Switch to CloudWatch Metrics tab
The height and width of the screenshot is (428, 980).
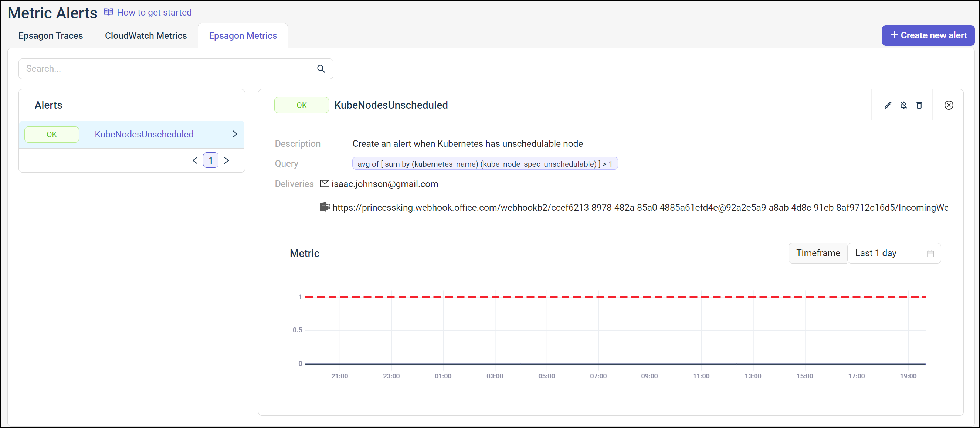click(146, 36)
